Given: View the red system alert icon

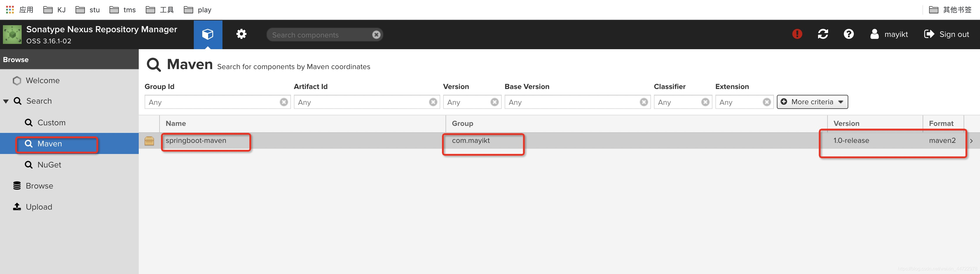Looking at the screenshot, I should 797,34.
